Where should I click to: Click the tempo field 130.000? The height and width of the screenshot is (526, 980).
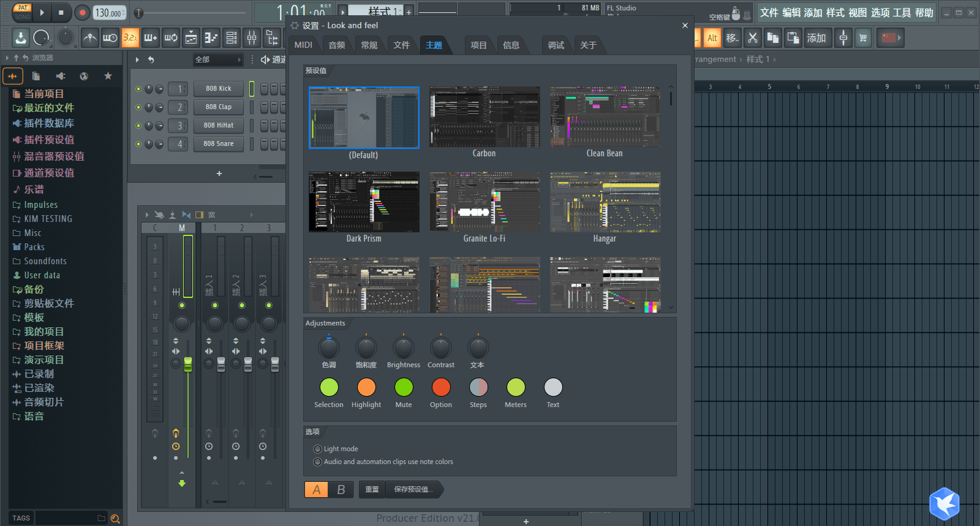(x=109, y=12)
